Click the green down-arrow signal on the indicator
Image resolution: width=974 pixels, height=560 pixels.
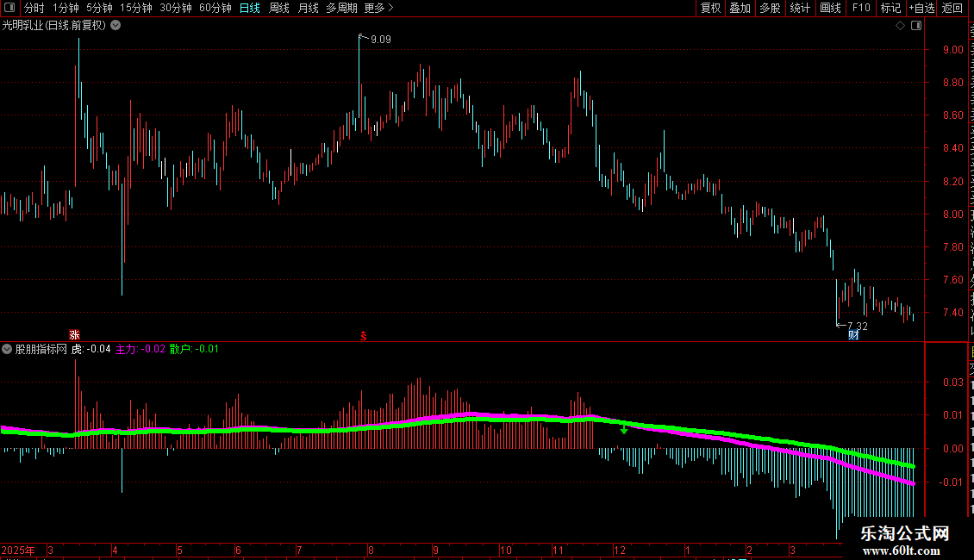tap(624, 429)
